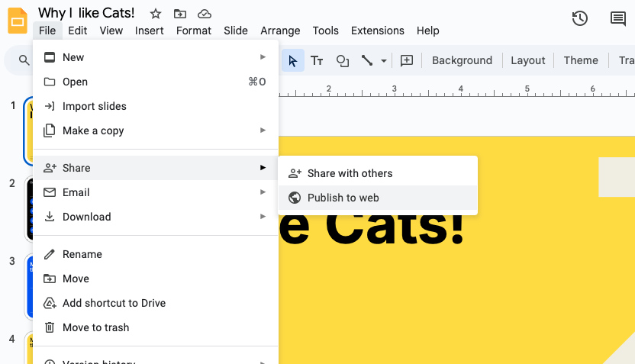Click Move to trash
Image resolution: width=635 pixels, height=364 pixels.
[95, 327]
